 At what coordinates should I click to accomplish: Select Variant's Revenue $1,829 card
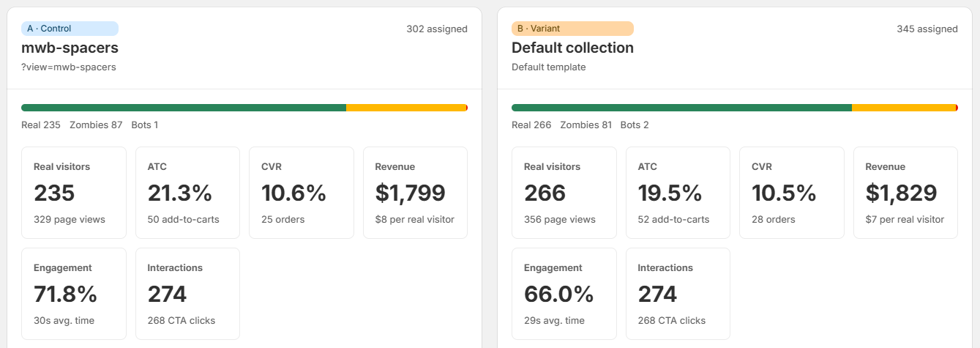click(x=905, y=193)
